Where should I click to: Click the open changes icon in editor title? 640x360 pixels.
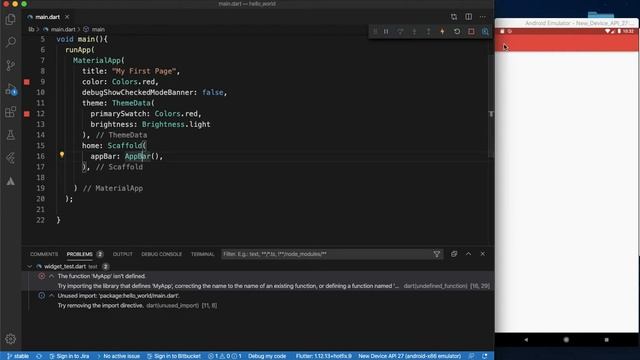(454, 17)
